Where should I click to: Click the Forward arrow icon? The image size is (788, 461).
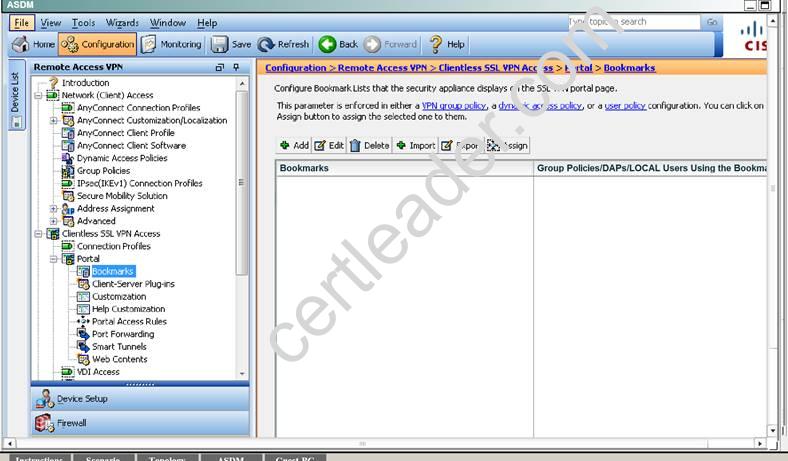(x=372, y=44)
